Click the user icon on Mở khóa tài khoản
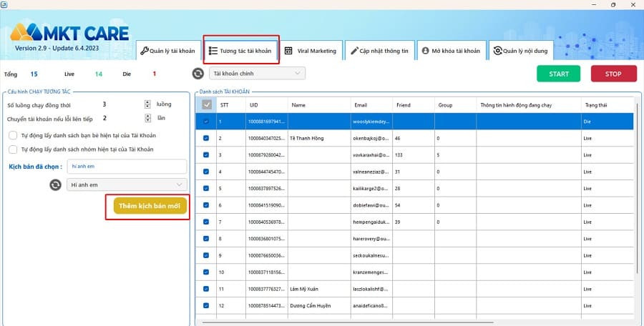 425,51
